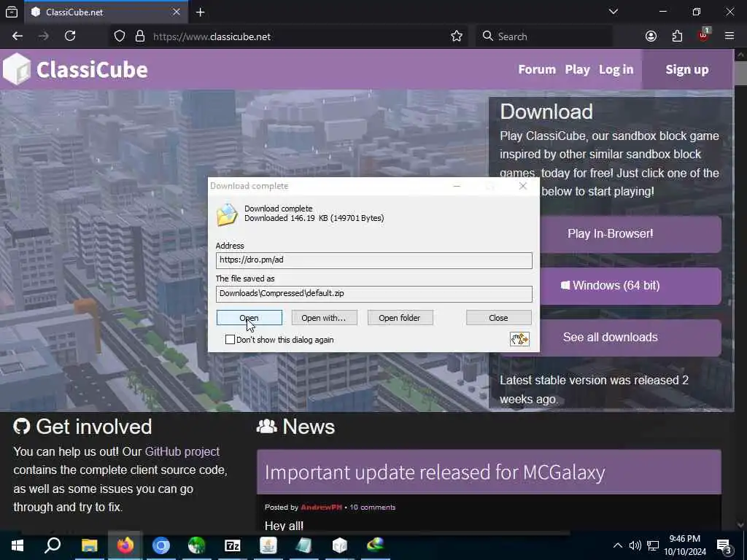Open the 10 comments link
The image size is (747, 560).
coord(373,507)
